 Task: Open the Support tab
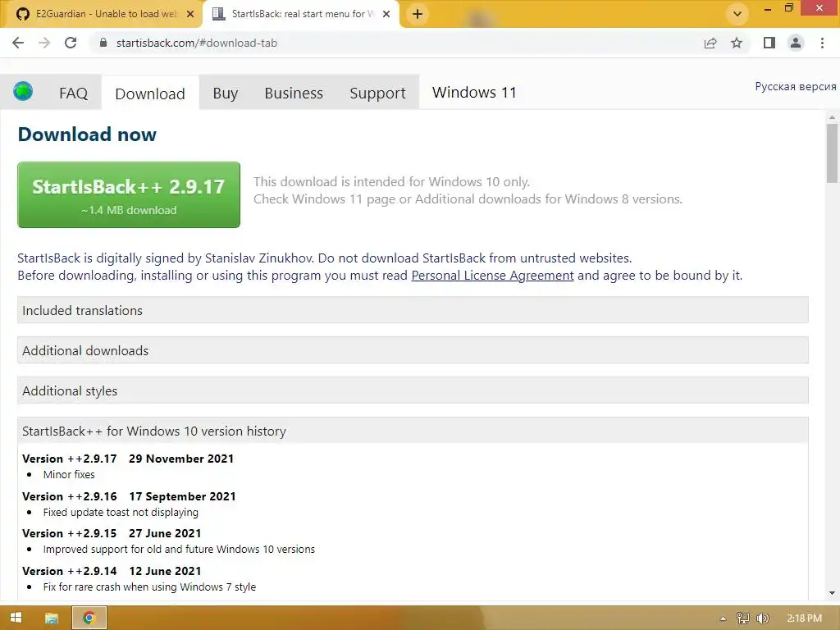click(377, 94)
